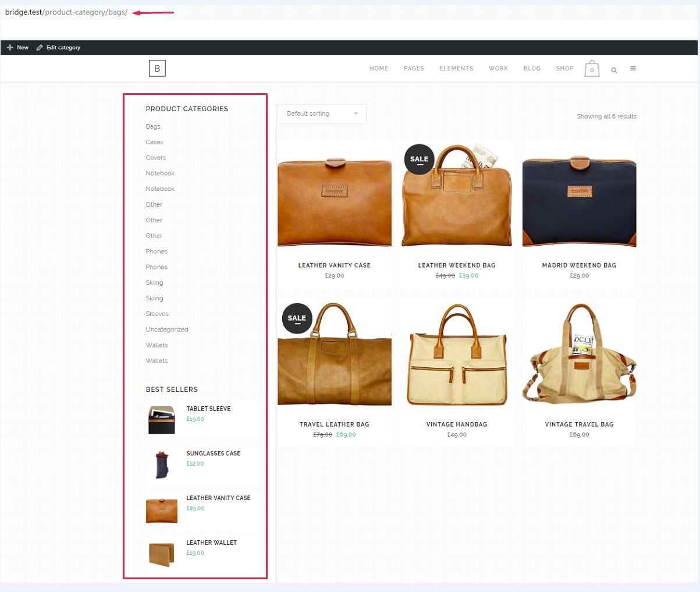Open Leather Vanity Case best seller thumbnail
The height and width of the screenshot is (592, 700).
point(162,509)
